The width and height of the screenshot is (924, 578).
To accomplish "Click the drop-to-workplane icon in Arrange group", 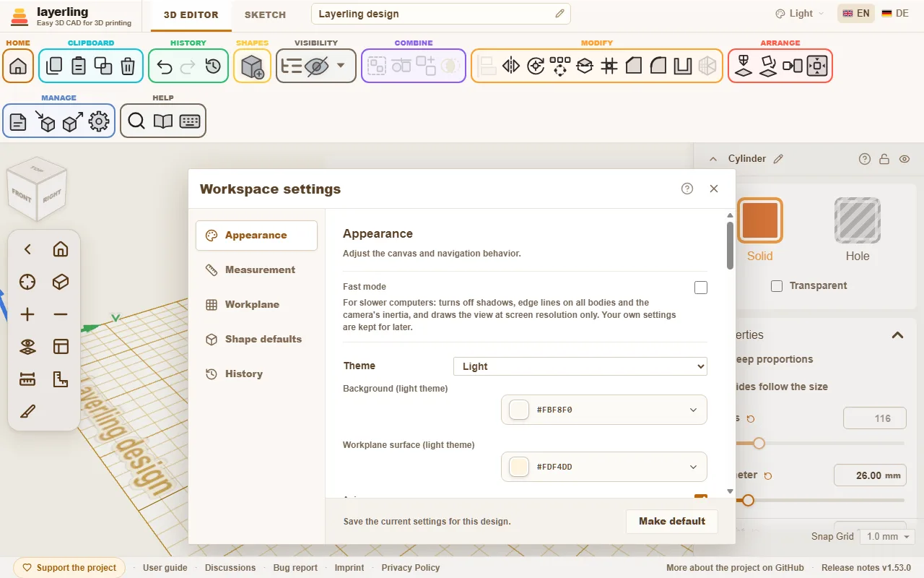I will click(x=744, y=66).
